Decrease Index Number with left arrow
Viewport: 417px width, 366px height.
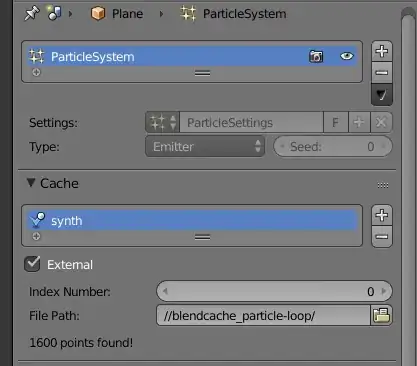tap(165, 291)
